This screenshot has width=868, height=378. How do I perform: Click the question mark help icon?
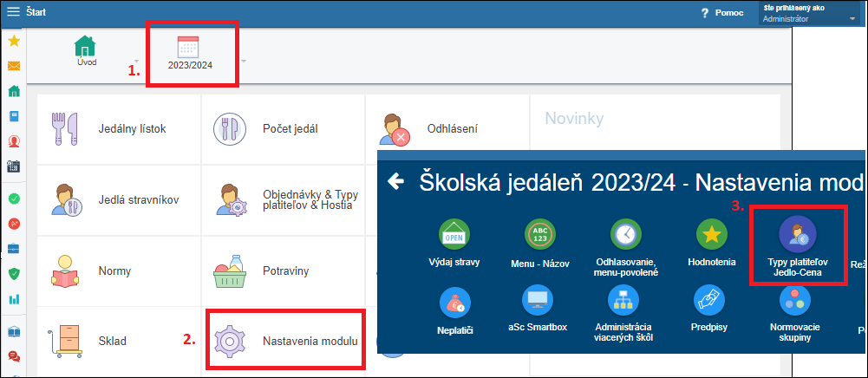705,13
